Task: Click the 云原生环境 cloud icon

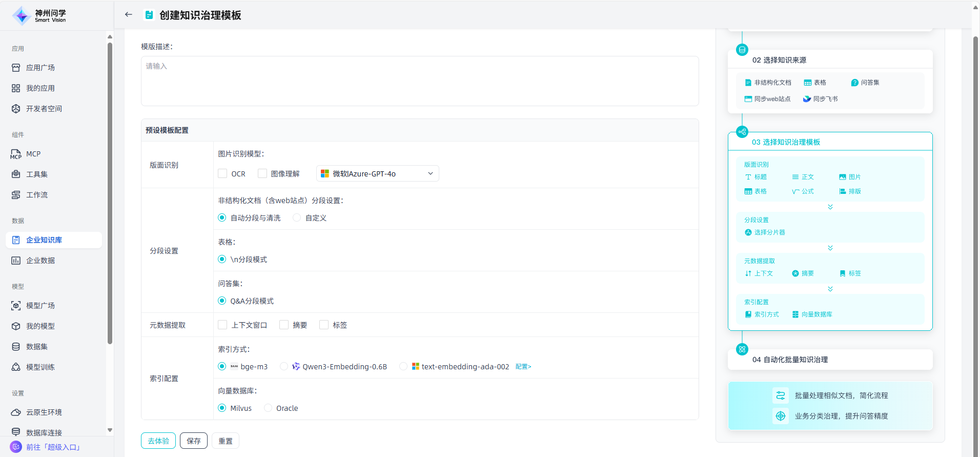Action: click(16, 412)
